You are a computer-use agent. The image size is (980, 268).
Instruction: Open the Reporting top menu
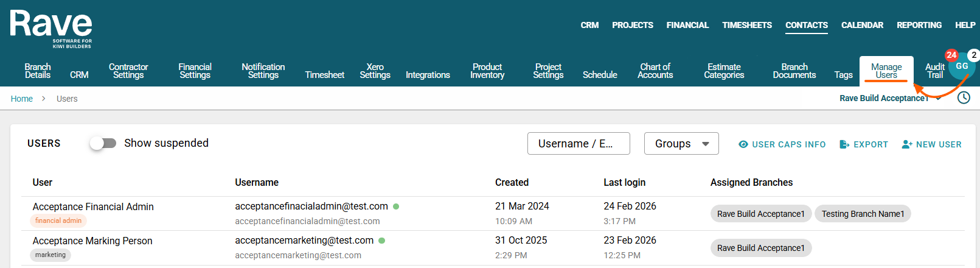[x=919, y=25]
